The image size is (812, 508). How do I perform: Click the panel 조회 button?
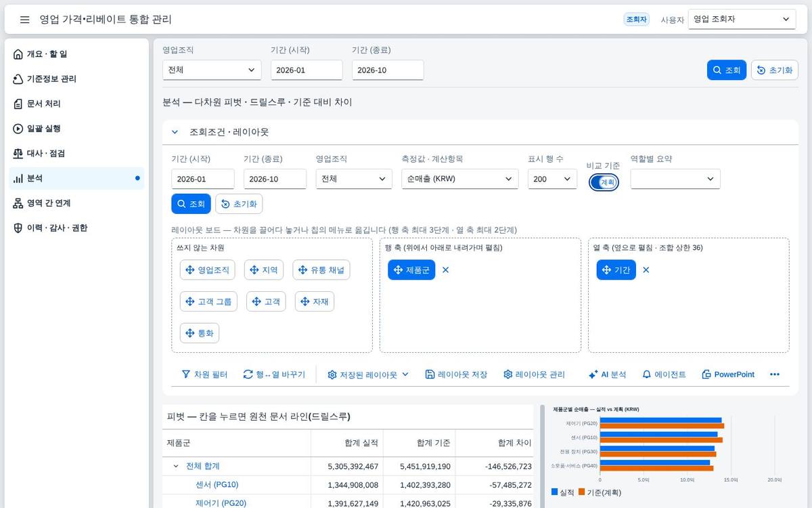[191, 204]
